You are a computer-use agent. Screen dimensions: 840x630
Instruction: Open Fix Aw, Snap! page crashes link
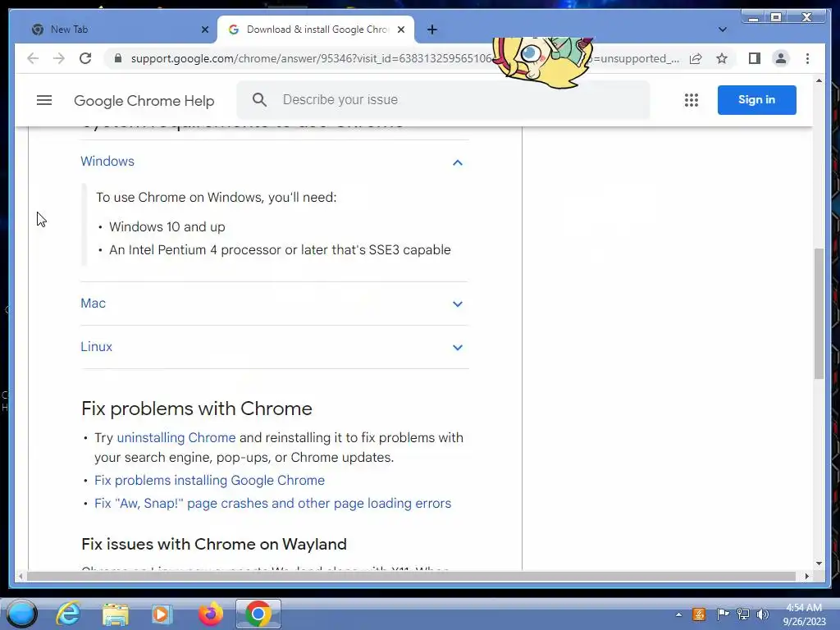(x=272, y=504)
